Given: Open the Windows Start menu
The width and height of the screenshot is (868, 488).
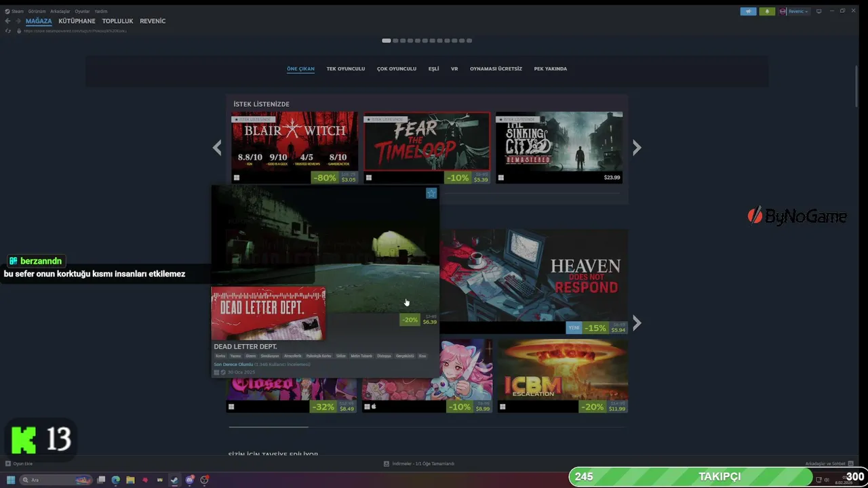Looking at the screenshot, I should pos(11,480).
